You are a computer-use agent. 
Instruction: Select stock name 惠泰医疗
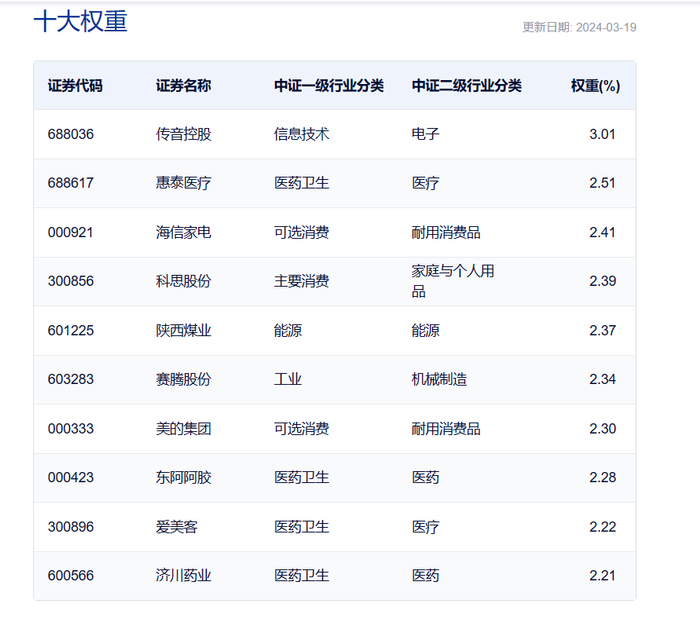183,183
